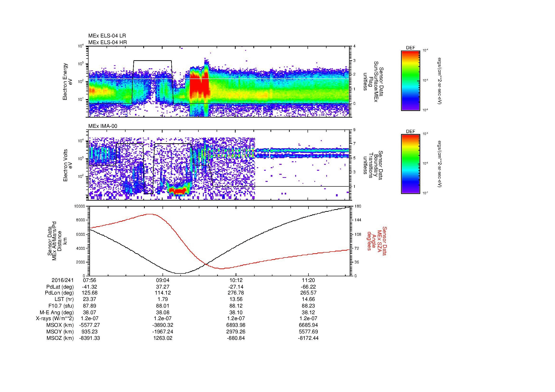Click the 'PdLon (deg)' row label
555x392 pixels.
(x=59, y=293)
